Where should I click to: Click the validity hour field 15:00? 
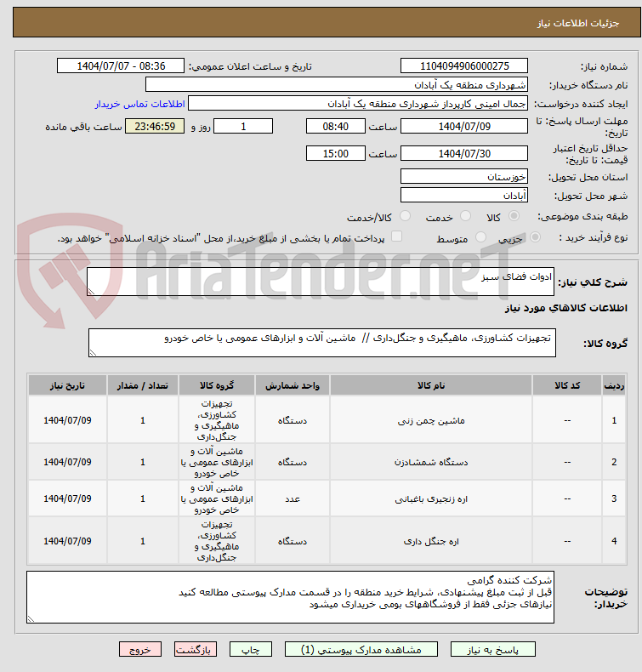(335, 153)
